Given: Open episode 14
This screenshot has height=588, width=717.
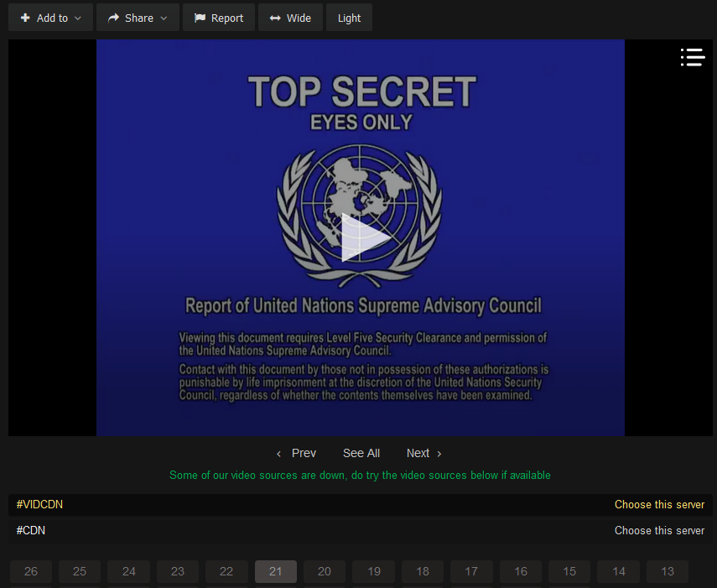Looking at the screenshot, I should pos(618,571).
